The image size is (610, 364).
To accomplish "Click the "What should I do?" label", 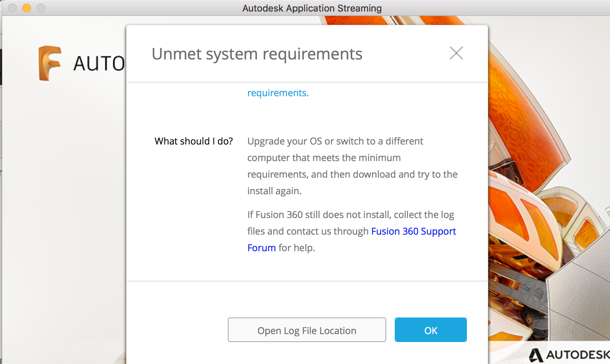I will point(194,141).
